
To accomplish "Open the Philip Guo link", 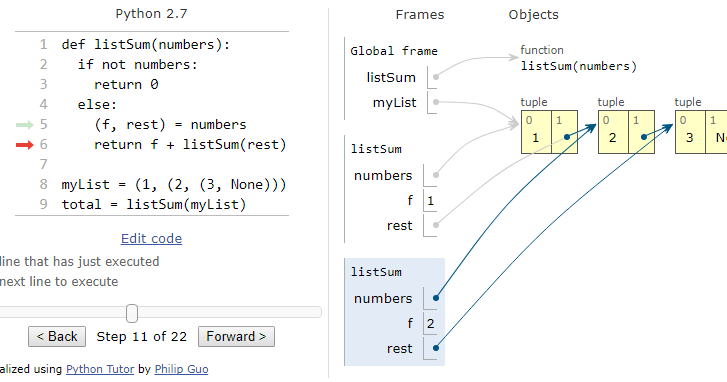I will [x=181, y=369].
